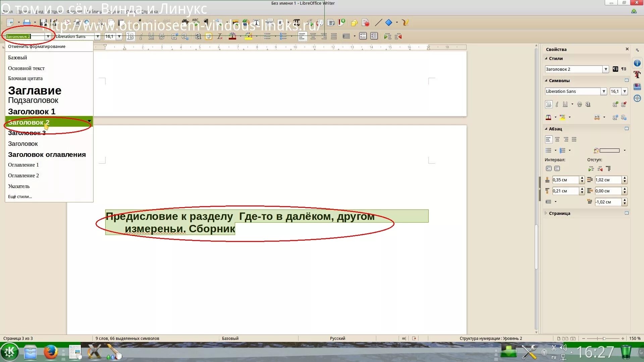The height and width of the screenshot is (362, 644).
Task: Click the Print icon in toolbar
Action: 27,22
